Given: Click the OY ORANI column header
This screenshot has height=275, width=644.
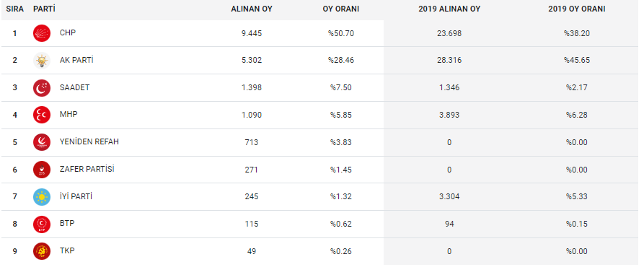Looking at the screenshot, I should [341, 9].
